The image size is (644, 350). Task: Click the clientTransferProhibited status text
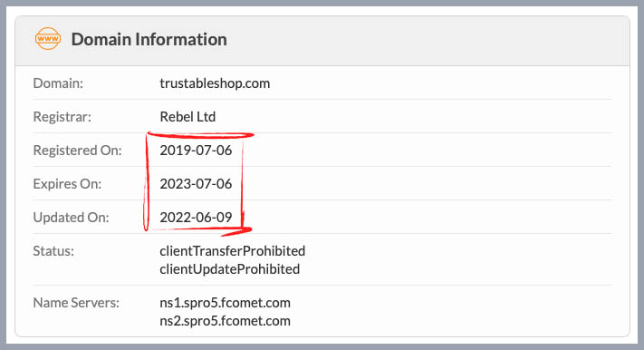pyautogui.click(x=233, y=251)
